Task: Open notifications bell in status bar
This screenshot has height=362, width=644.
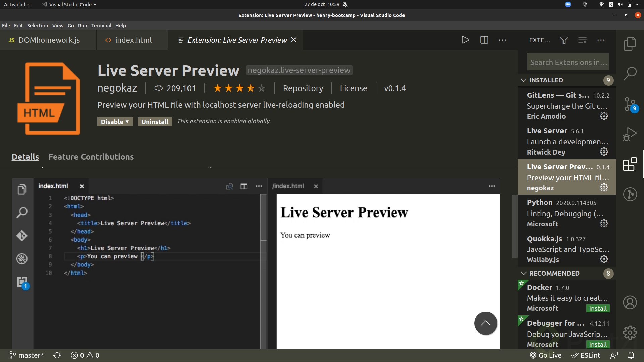Action: pyautogui.click(x=631, y=355)
